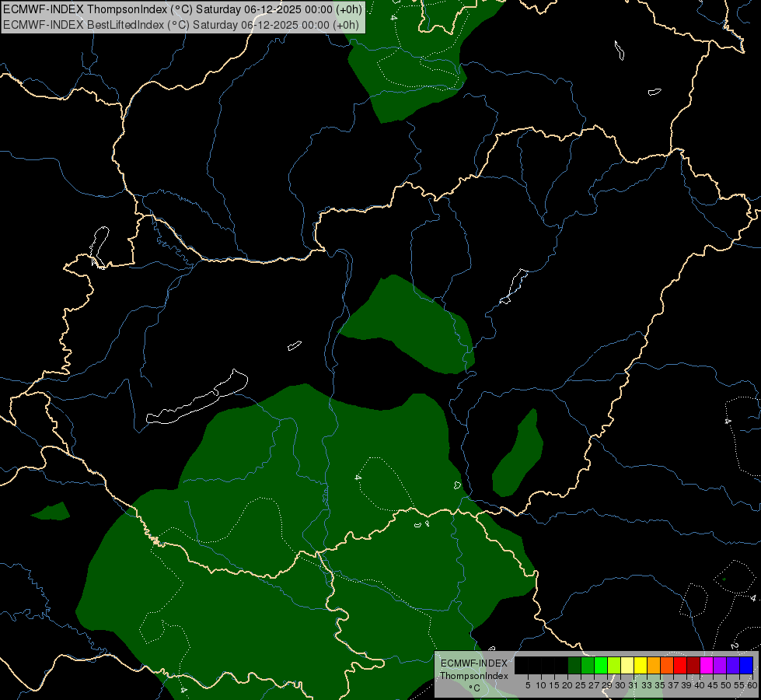Click the °C unit label in legend
761x700 pixels.
[475, 688]
